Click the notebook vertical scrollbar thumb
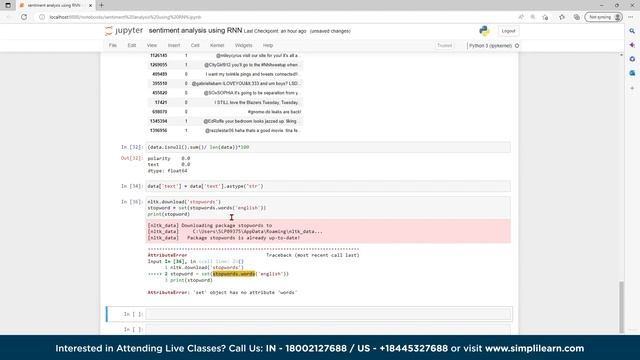 coord(621,306)
